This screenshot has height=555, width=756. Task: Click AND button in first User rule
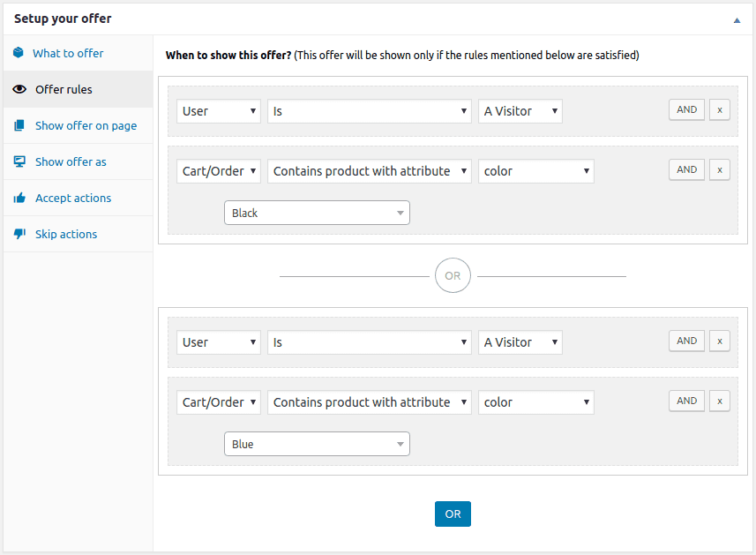(686, 110)
